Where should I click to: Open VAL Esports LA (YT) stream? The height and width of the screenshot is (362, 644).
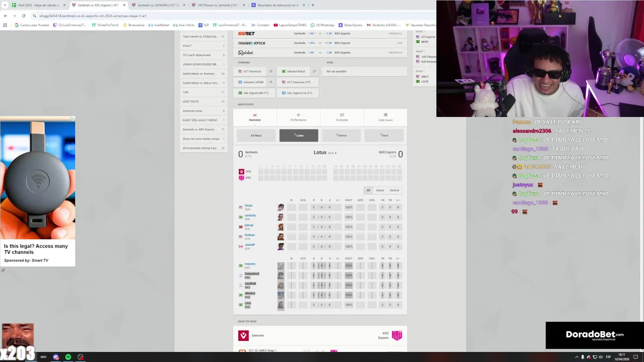tap(297, 93)
